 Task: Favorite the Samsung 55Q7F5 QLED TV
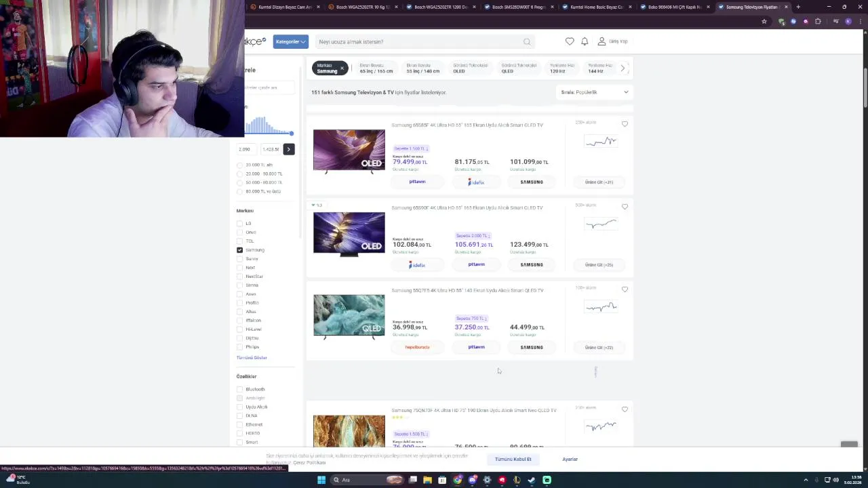point(625,289)
